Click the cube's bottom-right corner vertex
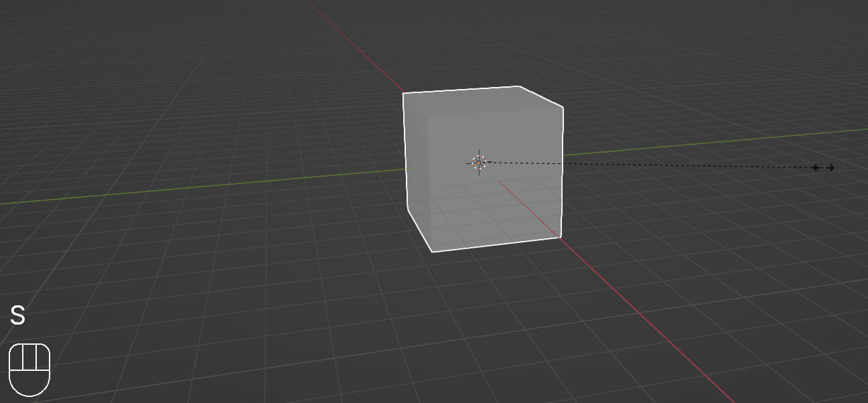The height and width of the screenshot is (403, 868). coord(560,237)
